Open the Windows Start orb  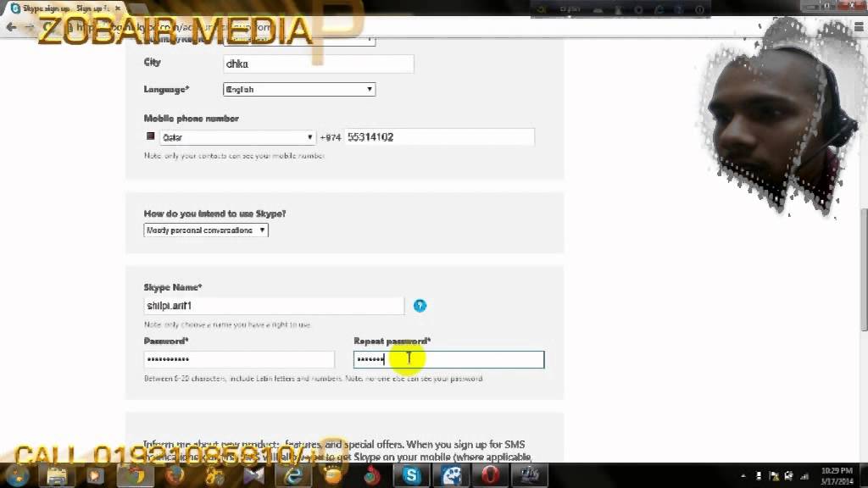point(17,475)
